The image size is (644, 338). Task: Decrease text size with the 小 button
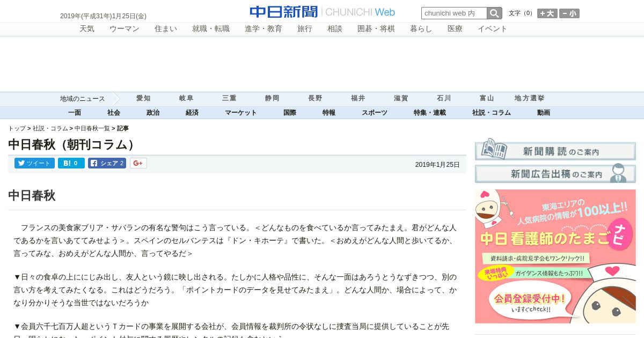click(x=569, y=13)
